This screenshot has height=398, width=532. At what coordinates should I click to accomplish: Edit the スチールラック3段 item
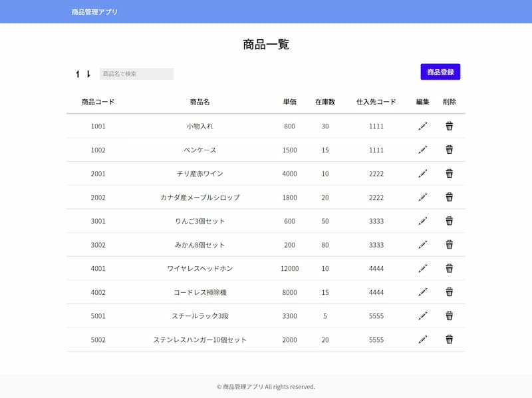(423, 315)
